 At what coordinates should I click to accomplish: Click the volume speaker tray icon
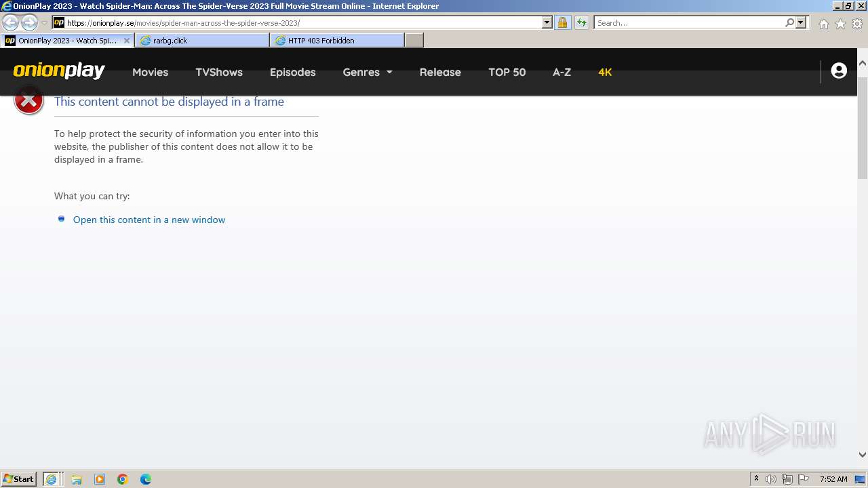pos(771,479)
